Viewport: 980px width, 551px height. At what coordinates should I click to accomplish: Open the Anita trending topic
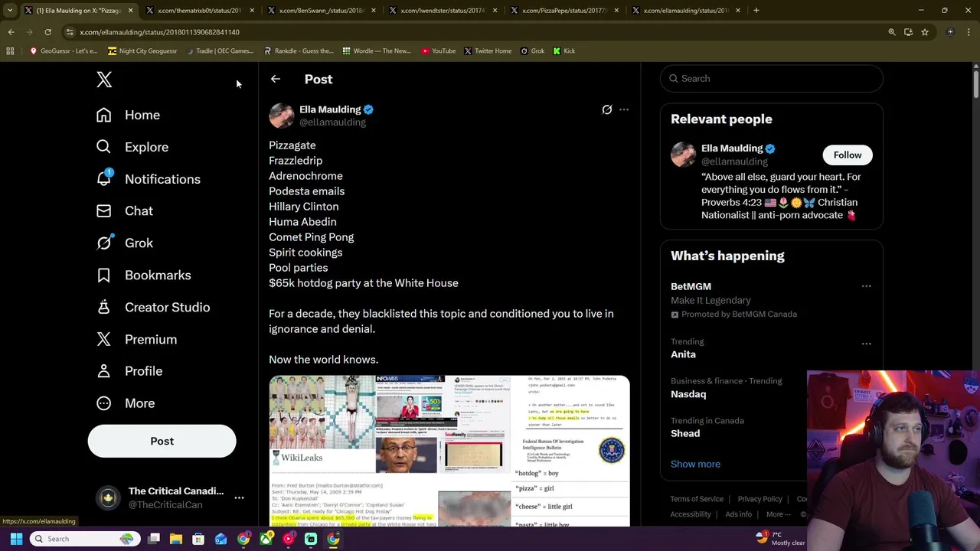tap(683, 354)
